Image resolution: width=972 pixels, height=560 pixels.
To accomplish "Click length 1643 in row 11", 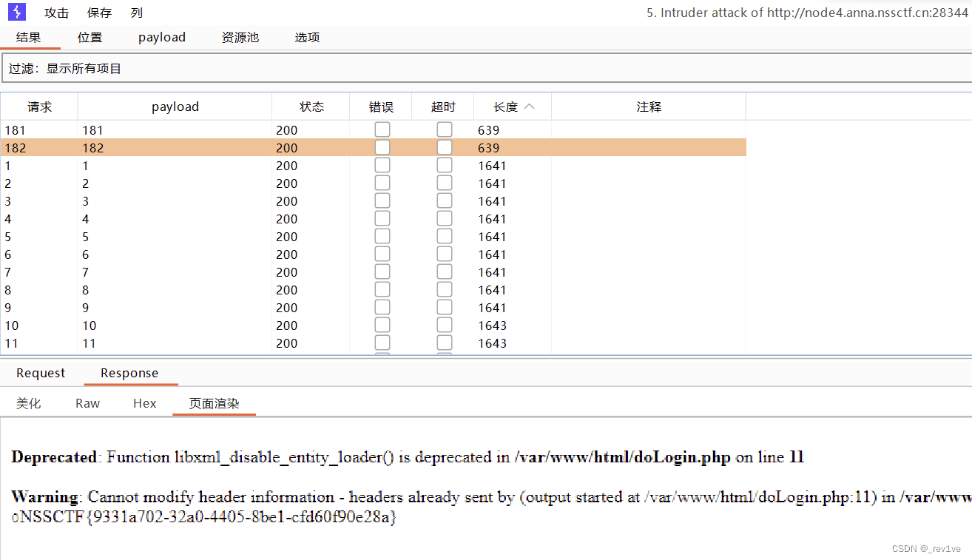I will [492, 343].
